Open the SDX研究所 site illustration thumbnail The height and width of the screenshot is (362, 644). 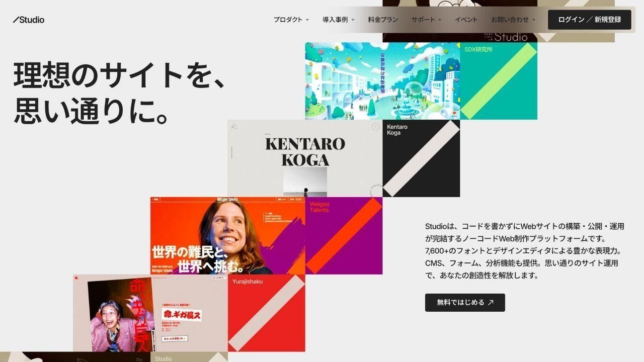point(382,81)
